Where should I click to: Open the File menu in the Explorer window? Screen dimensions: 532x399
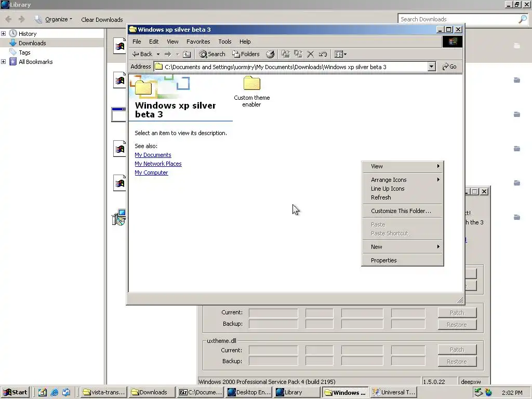pyautogui.click(x=137, y=42)
